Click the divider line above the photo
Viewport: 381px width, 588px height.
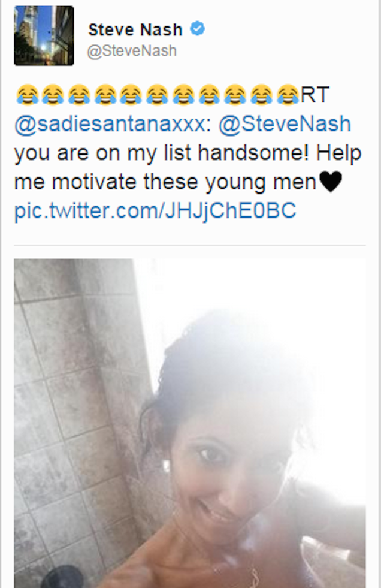tap(190, 245)
